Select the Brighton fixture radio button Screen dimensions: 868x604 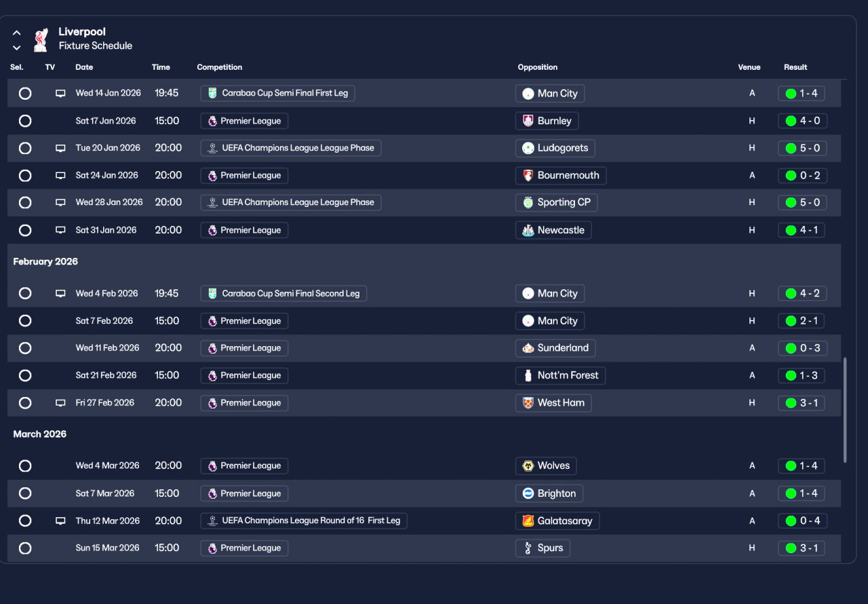click(25, 493)
